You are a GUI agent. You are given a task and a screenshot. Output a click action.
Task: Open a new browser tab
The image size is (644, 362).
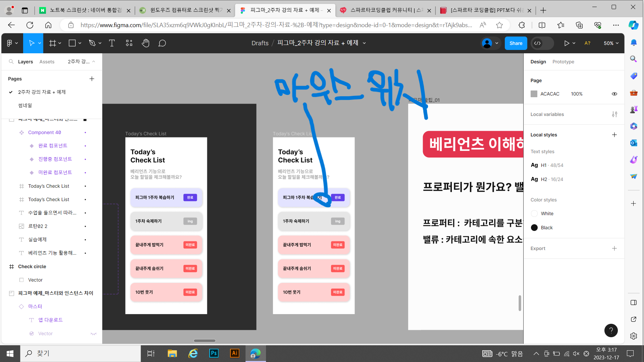(543, 10)
